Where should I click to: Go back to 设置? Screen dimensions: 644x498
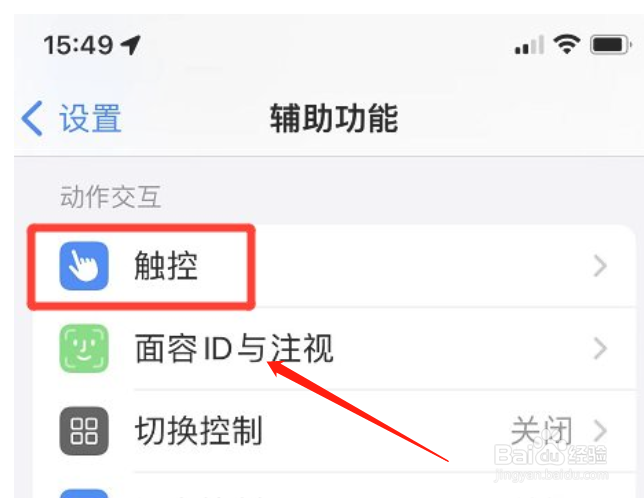click(x=71, y=118)
